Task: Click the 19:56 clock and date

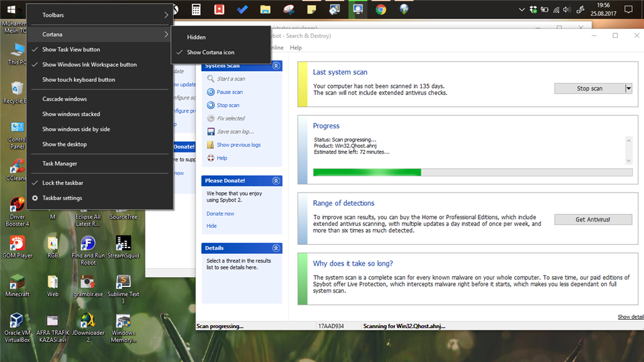Action: tap(603, 9)
